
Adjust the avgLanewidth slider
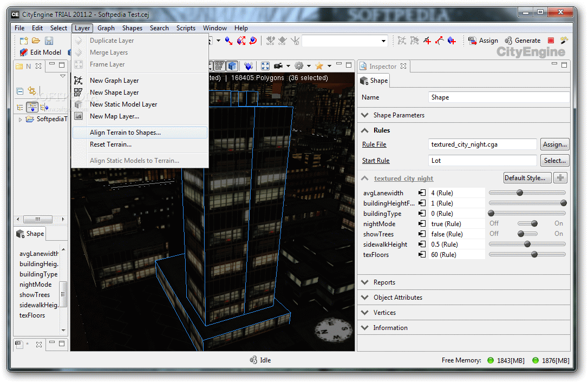[527, 193]
